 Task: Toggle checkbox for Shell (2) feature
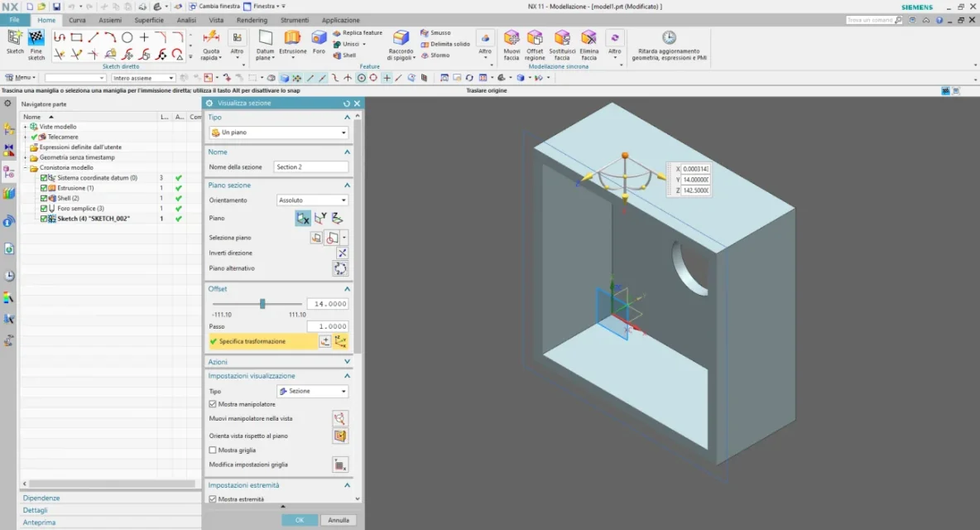44,198
